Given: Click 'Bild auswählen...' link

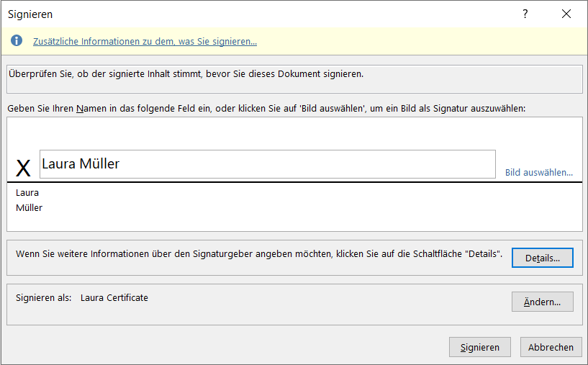Looking at the screenshot, I should pyautogui.click(x=539, y=173).
